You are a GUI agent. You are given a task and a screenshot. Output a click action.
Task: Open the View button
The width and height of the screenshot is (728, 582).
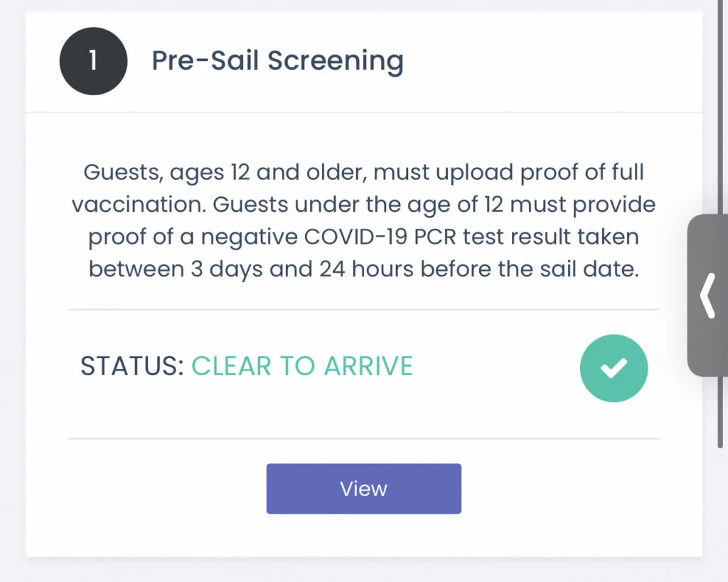click(x=363, y=488)
